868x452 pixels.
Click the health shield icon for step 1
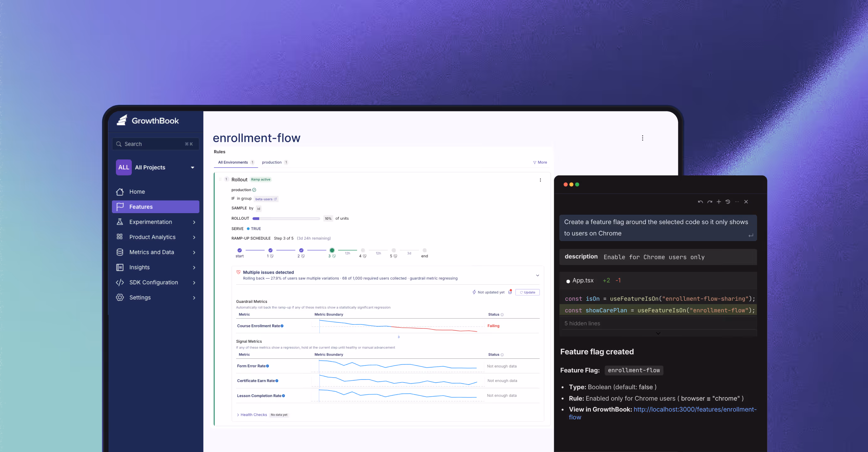pos(272,256)
